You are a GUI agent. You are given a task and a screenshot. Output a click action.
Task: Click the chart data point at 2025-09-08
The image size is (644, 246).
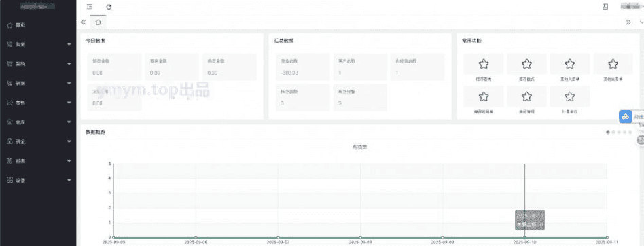360,237
